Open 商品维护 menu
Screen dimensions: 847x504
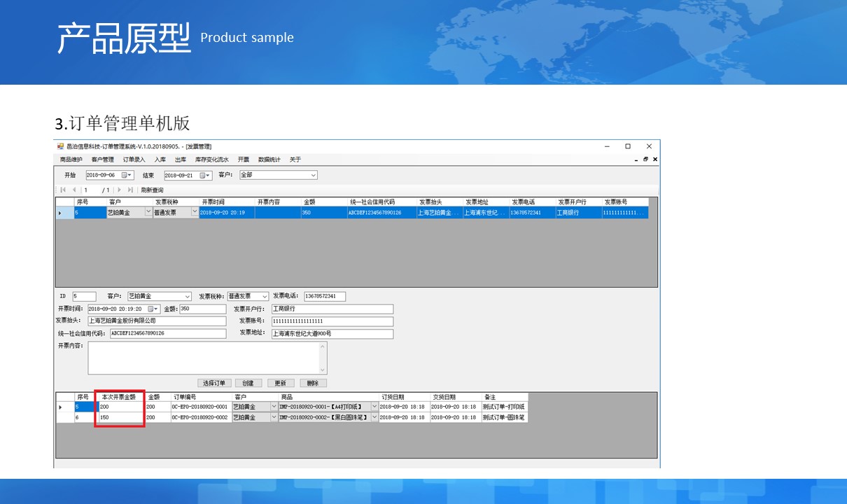tap(71, 160)
